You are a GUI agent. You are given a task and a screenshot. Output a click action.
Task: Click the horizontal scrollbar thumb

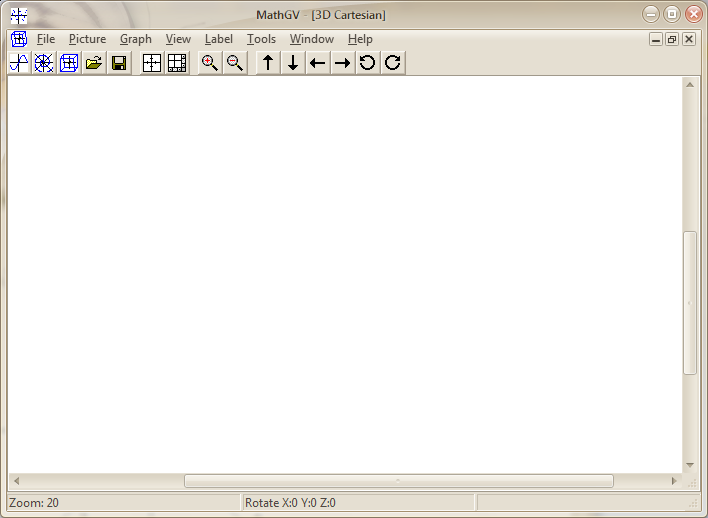(x=398, y=481)
